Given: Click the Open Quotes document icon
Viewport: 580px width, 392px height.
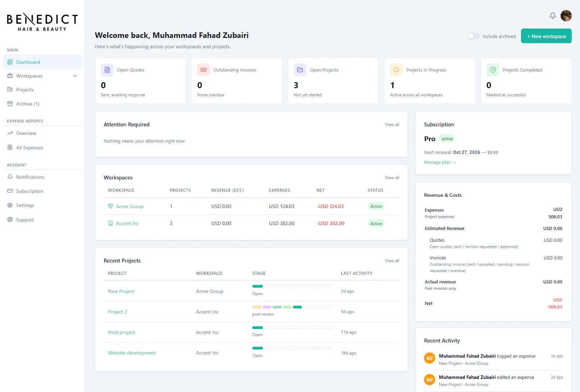Looking at the screenshot, I should point(107,70).
